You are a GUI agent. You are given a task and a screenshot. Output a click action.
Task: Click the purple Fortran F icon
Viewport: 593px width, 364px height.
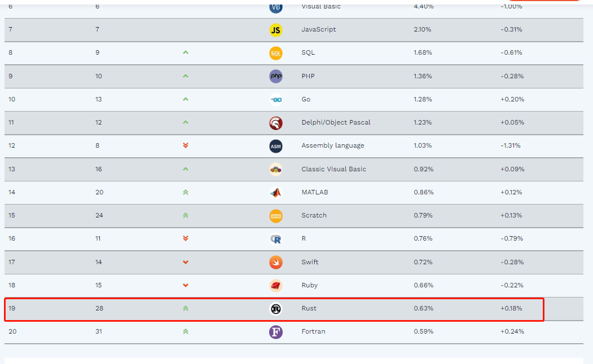(x=276, y=332)
